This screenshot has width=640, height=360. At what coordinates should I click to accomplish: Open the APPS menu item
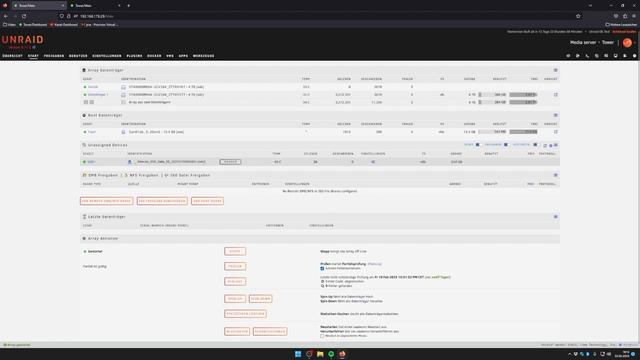[x=183, y=56]
